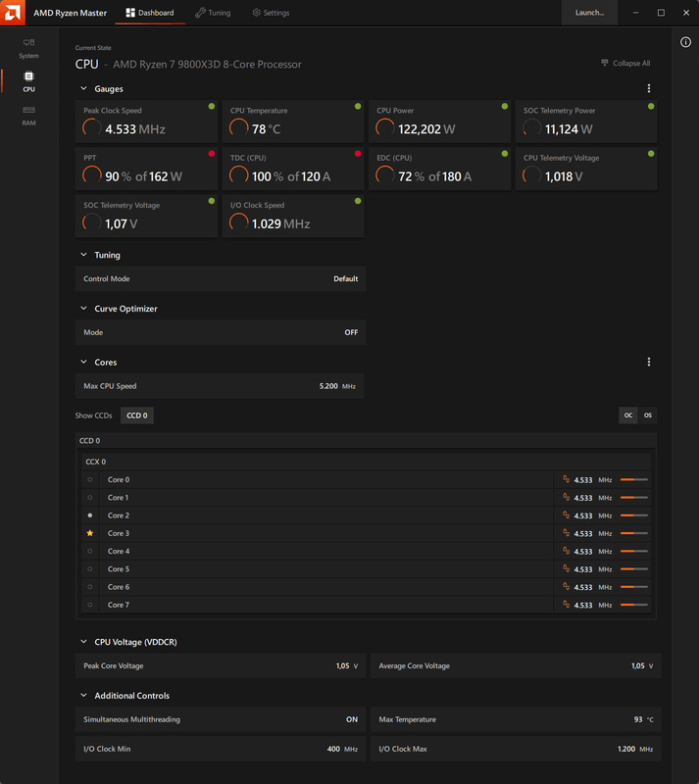Click the CPU Temperature gauge tile
The height and width of the screenshot is (784, 699).
(292, 120)
